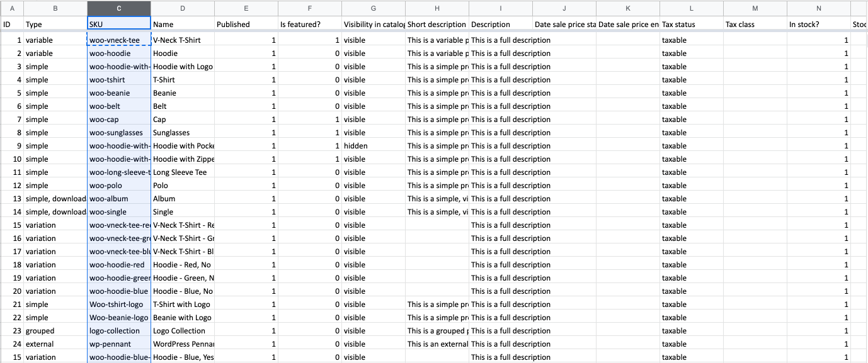Click the cell with hidden visibility
Viewport: 868px width, 363px height.
tap(374, 146)
